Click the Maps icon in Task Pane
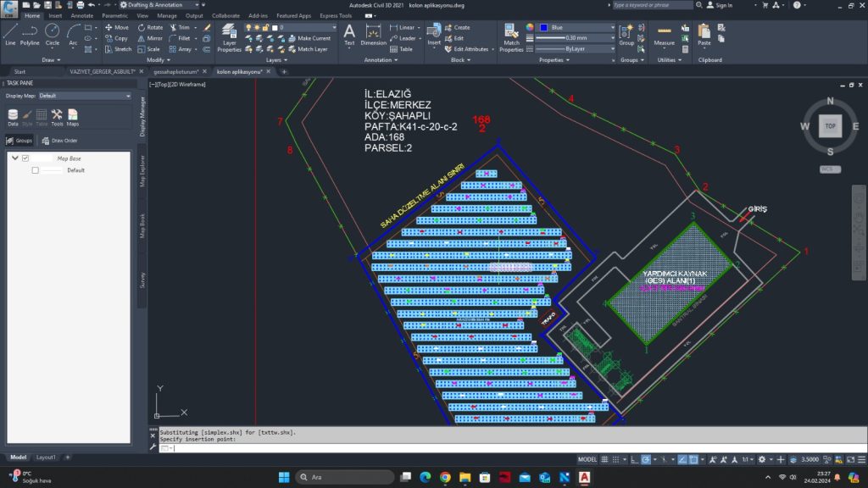The width and height of the screenshot is (868, 488). (x=73, y=117)
